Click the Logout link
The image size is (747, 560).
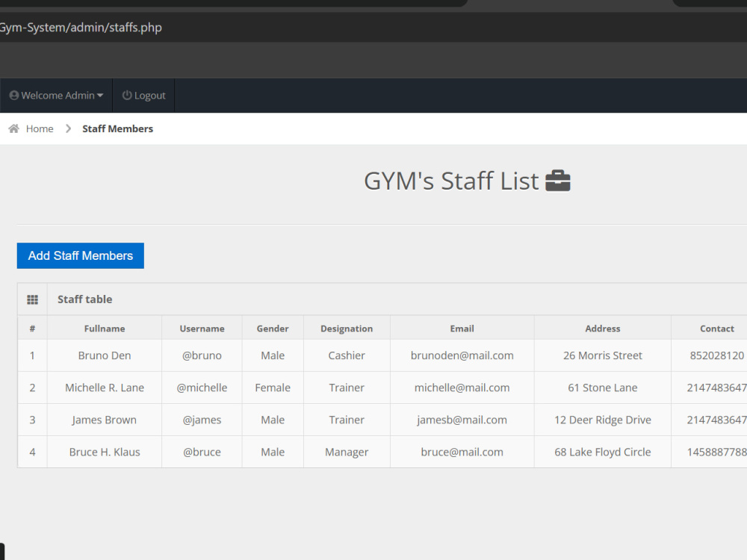pos(143,96)
